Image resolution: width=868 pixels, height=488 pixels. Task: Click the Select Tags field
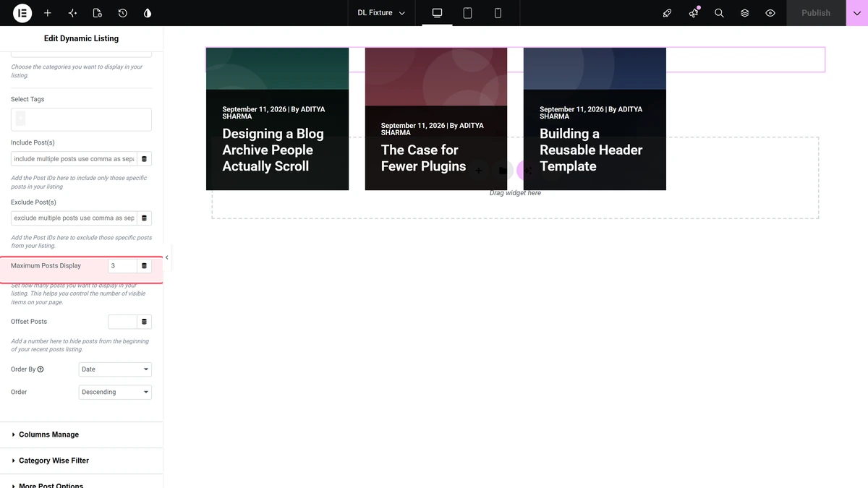pyautogui.click(x=81, y=119)
